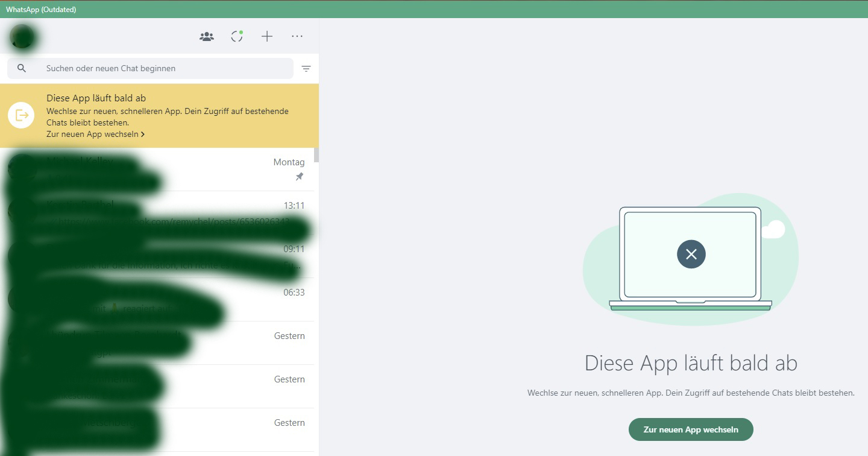Focus the 'Suchen oder neuen Chat beginnen' field

click(151, 68)
